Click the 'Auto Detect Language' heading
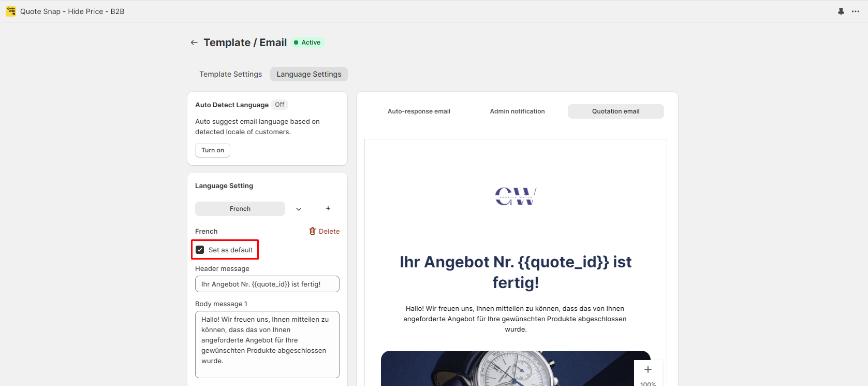 click(x=232, y=105)
